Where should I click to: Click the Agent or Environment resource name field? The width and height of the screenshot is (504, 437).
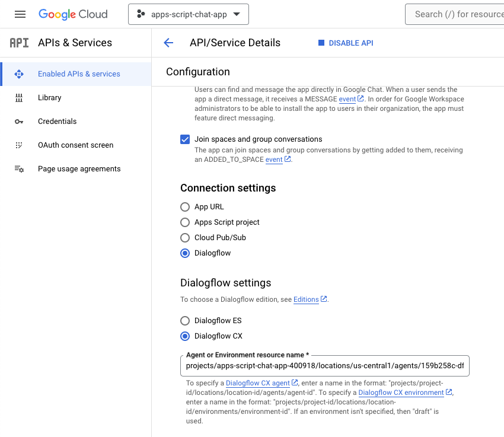point(324,366)
